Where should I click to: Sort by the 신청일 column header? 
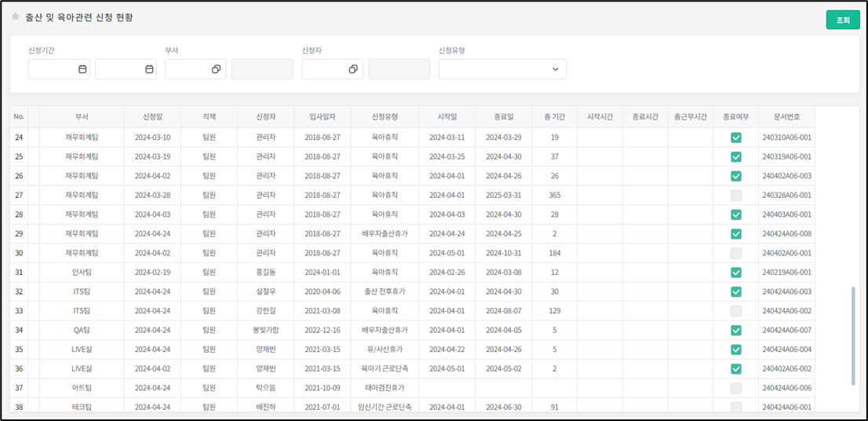coord(152,117)
